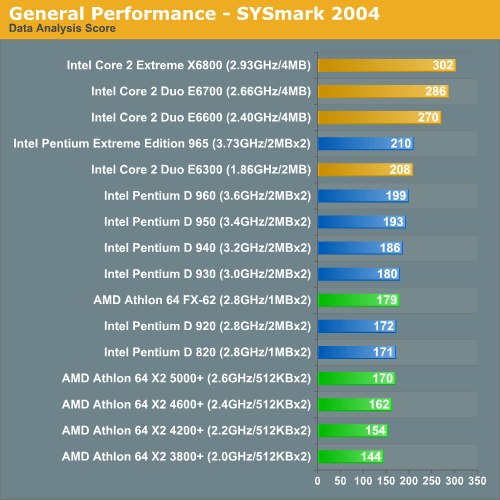This screenshot has height=500, width=500.
Task: Click the green bar showing 162
Action: coord(355,404)
